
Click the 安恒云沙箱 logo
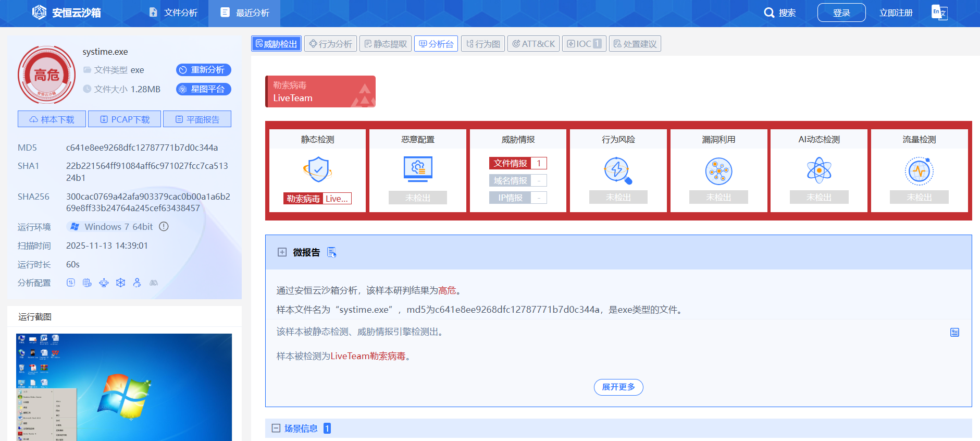66,13
